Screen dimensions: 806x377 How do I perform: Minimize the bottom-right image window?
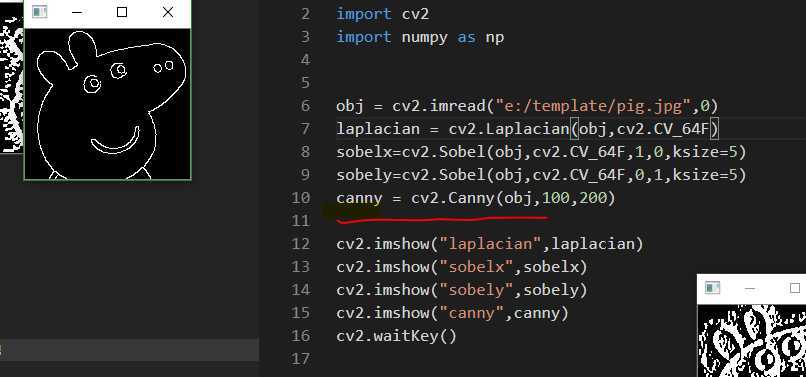pos(749,288)
